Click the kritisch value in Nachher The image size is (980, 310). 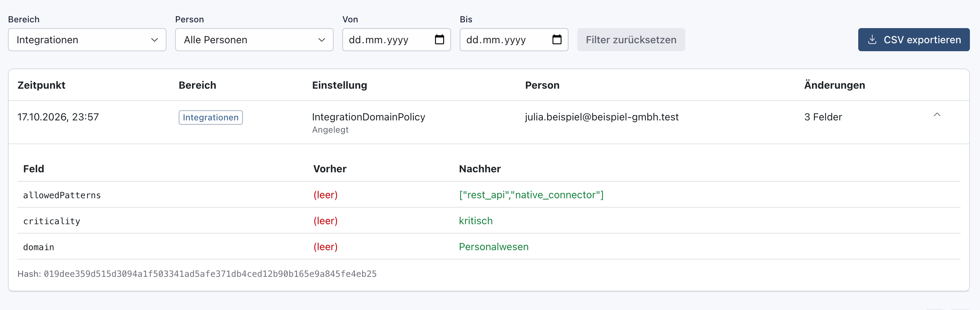[x=476, y=221]
